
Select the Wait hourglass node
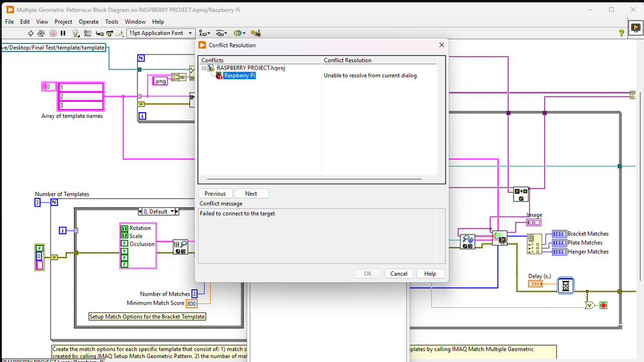565,285
